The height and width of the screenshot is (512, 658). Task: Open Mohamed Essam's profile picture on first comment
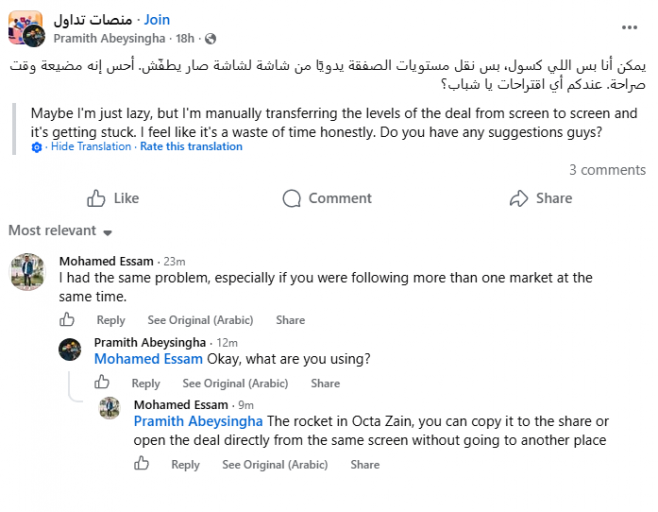point(27,272)
